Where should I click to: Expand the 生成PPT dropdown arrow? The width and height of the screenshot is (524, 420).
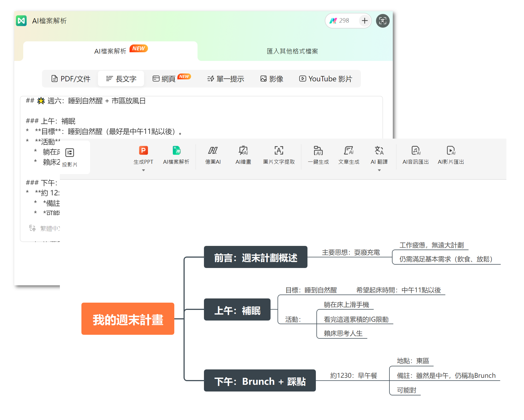coord(143,170)
